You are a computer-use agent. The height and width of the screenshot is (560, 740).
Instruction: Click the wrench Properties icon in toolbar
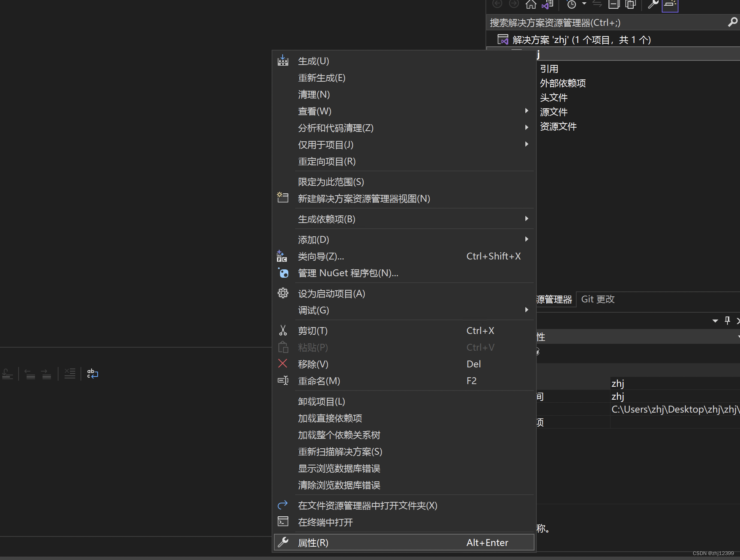click(x=653, y=4)
